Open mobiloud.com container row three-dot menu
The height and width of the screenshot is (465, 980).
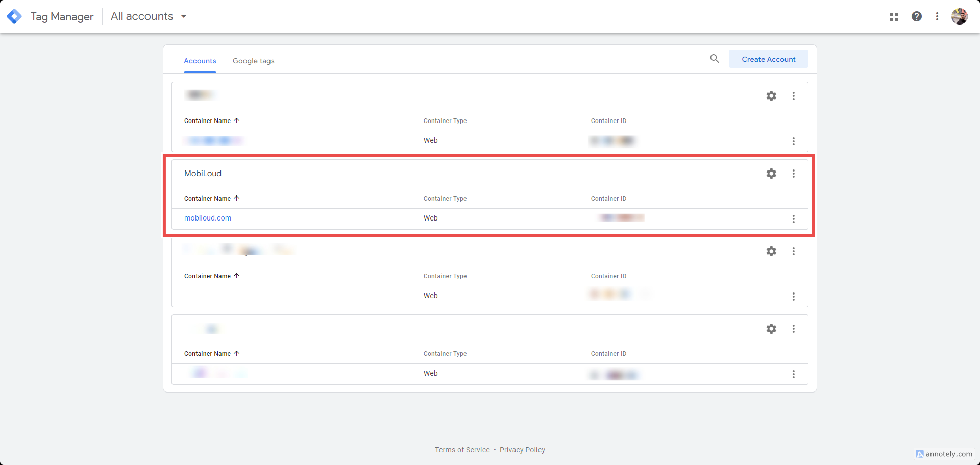[x=794, y=219]
